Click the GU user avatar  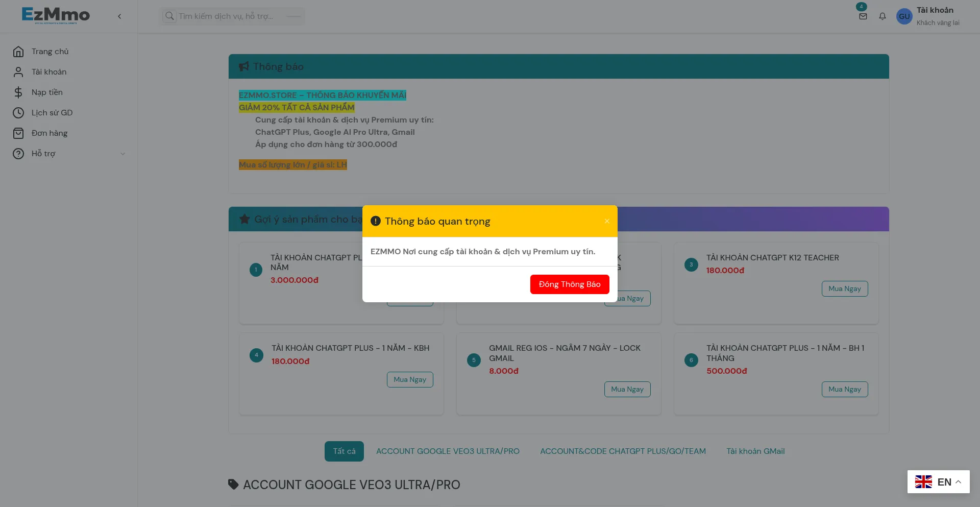point(904,16)
